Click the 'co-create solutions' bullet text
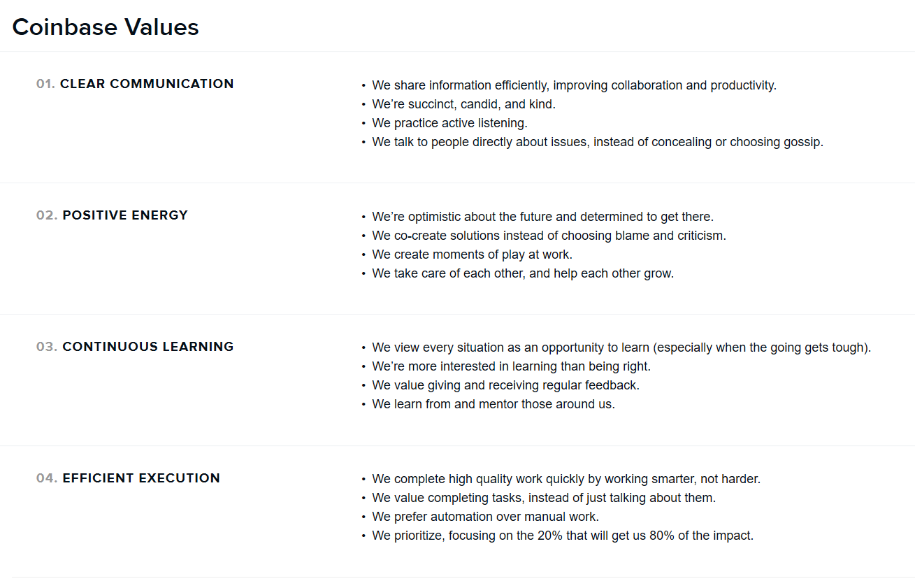Image resolution: width=915 pixels, height=588 pixels. 549,236
